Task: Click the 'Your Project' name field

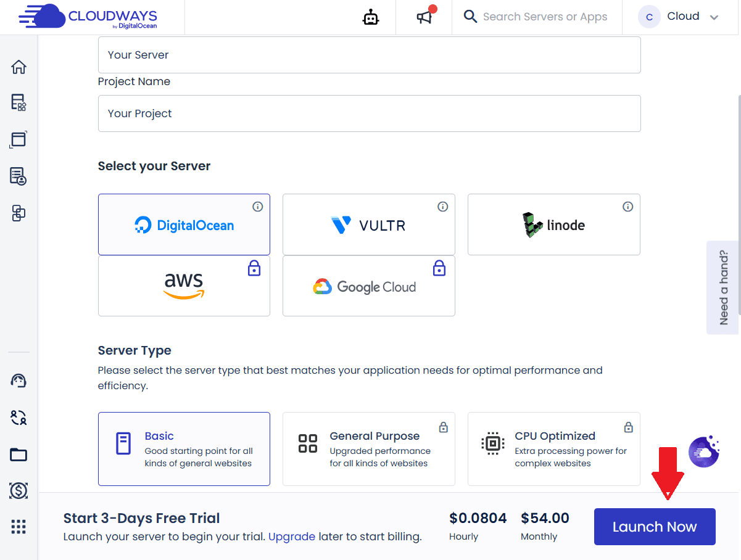Action: [x=369, y=113]
